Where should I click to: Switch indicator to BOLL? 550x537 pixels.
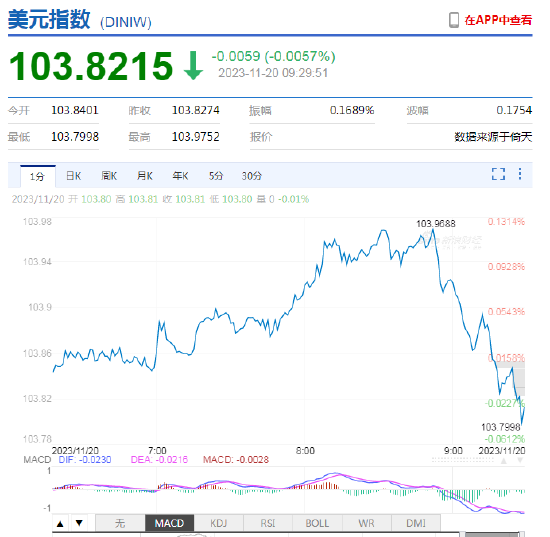pos(317,524)
